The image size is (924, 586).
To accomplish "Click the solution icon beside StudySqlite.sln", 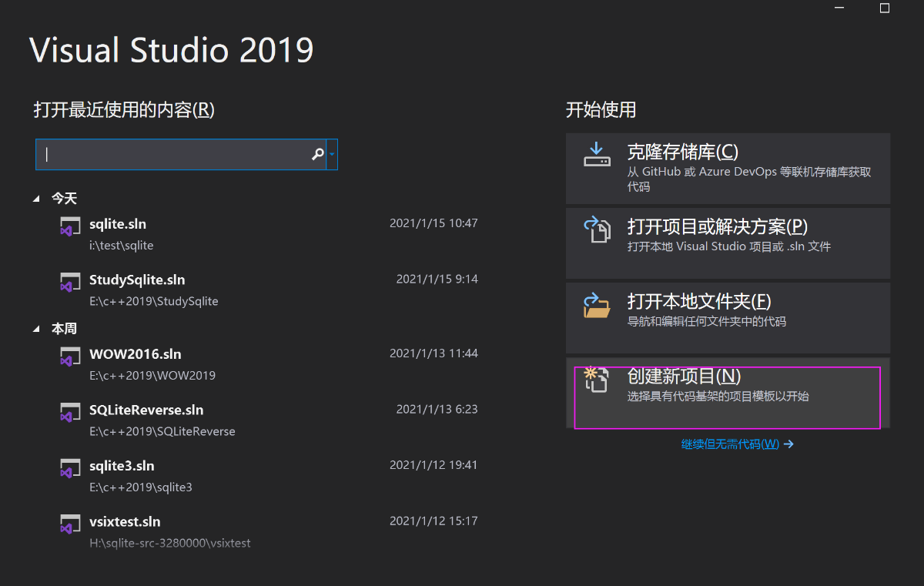I will point(70,282).
